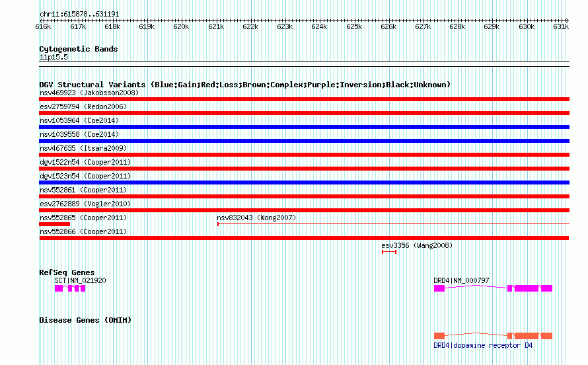
Task: Open the SCT|NM_021920 gene label
Action: pos(80,280)
